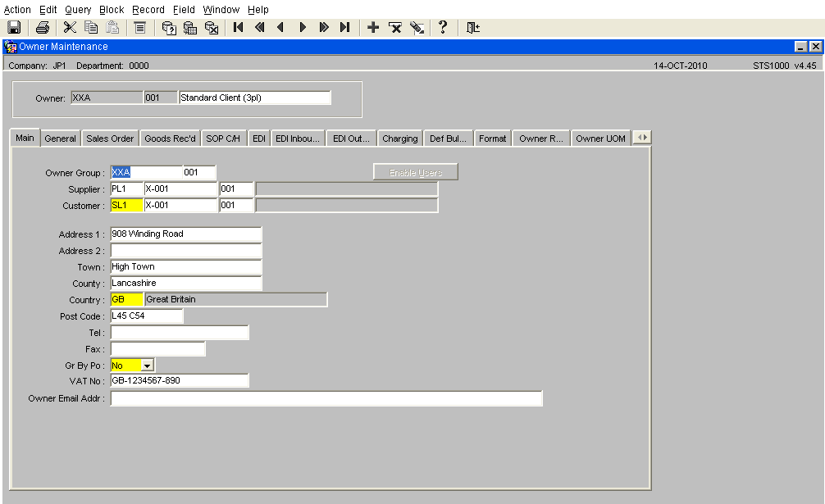The height and width of the screenshot is (504, 825).
Task: Click the empty Address 2 field
Action: pyautogui.click(x=185, y=250)
